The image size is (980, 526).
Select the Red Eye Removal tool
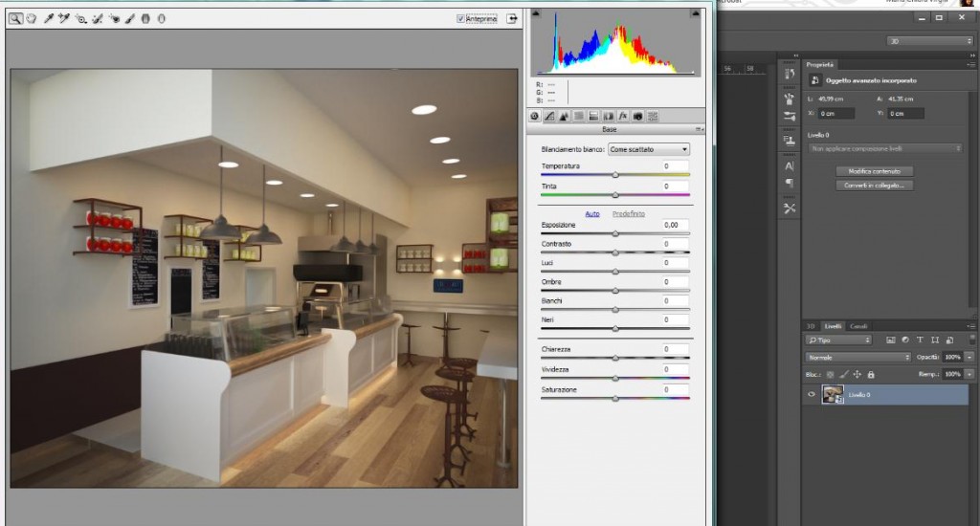pos(115,19)
